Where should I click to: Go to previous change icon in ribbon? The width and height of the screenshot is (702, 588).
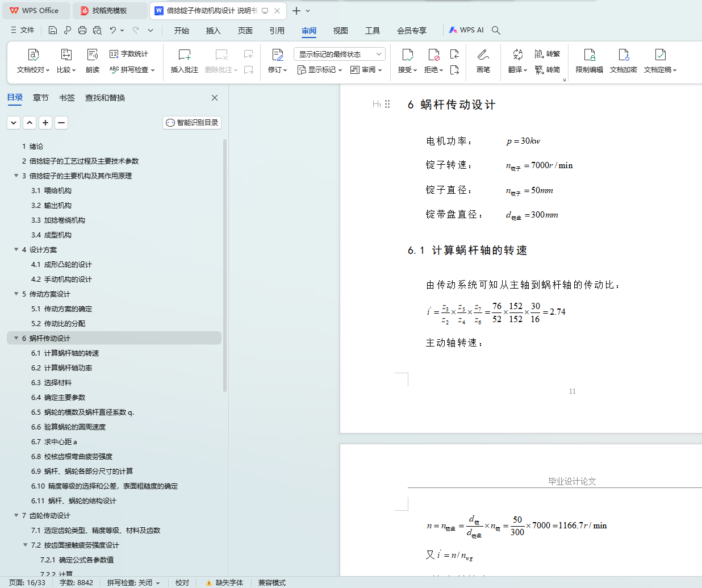(x=454, y=54)
